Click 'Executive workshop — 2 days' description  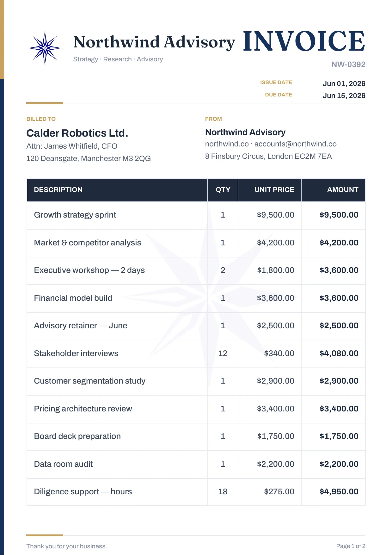(89, 270)
